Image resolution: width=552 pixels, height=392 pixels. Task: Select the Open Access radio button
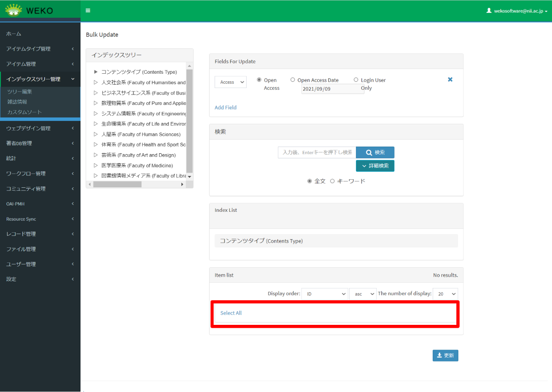coord(259,80)
